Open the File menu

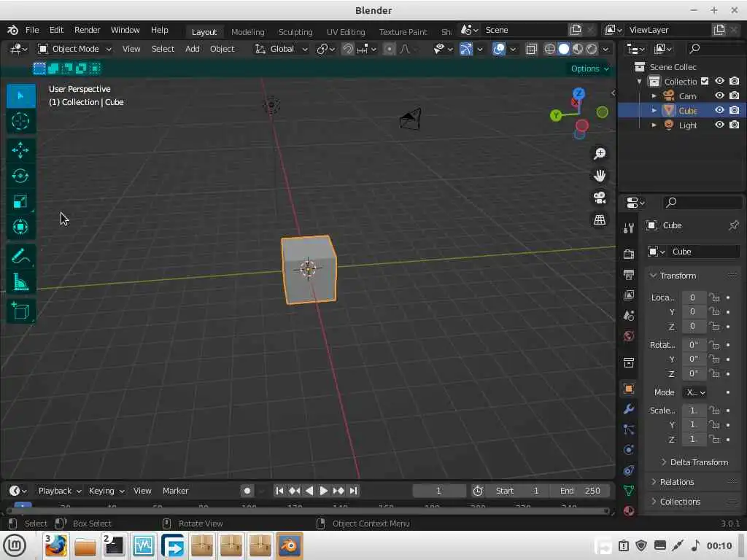coord(32,30)
